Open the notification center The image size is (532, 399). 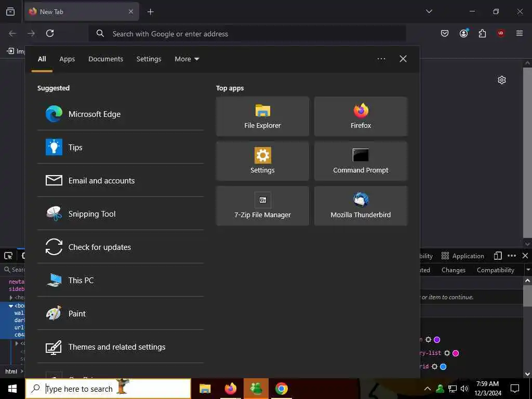pos(515,389)
